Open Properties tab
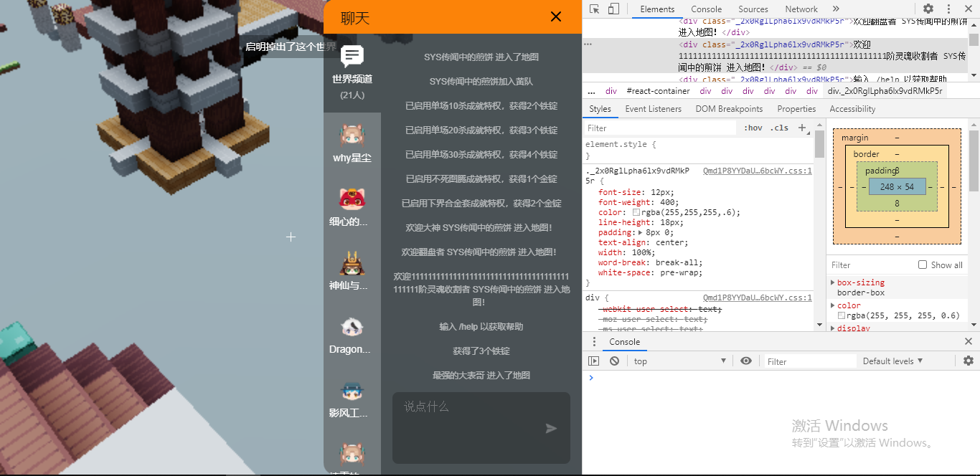The width and height of the screenshot is (980, 476). click(796, 109)
